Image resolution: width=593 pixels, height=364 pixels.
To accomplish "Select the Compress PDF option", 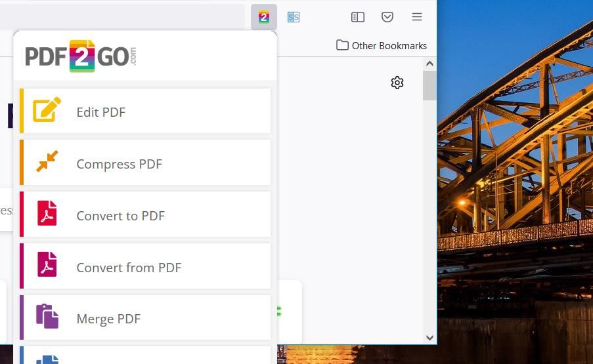I will [145, 163].
